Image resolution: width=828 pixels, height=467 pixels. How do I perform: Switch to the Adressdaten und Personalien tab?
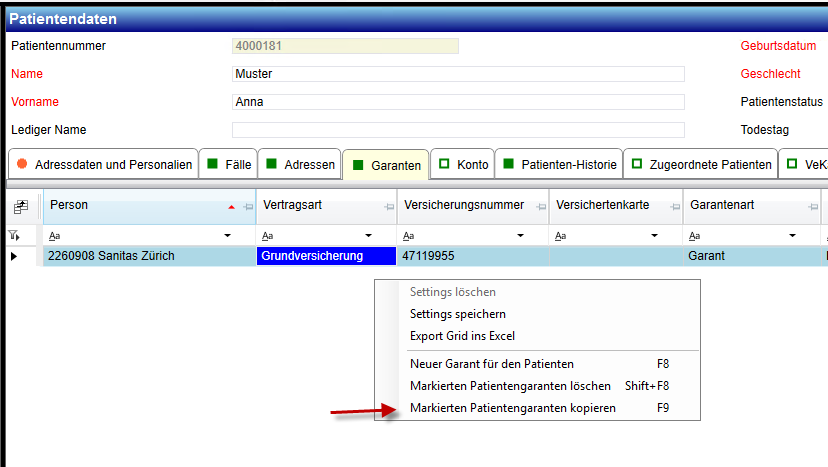pyautogui.click(x=102, y=164)
